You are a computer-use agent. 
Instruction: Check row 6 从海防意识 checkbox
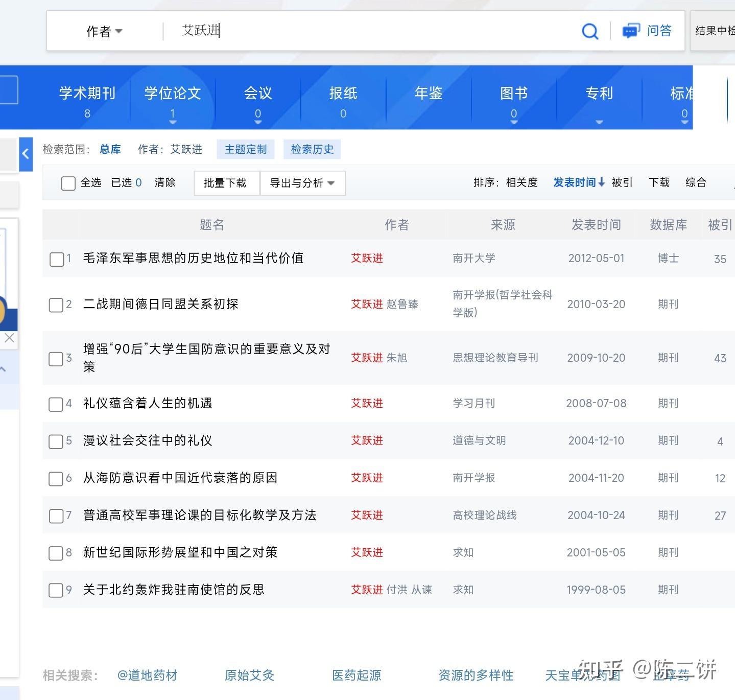pos(56,479)
